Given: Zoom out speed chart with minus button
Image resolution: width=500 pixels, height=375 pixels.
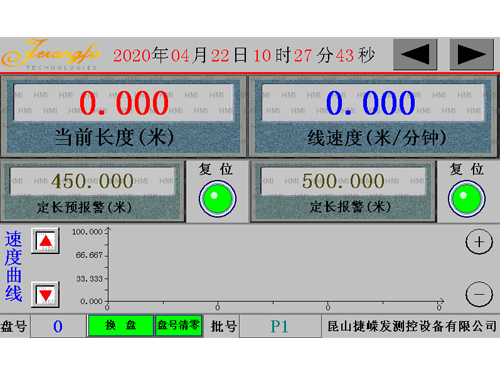Looking at the screenshot, I should click(479, 294).
